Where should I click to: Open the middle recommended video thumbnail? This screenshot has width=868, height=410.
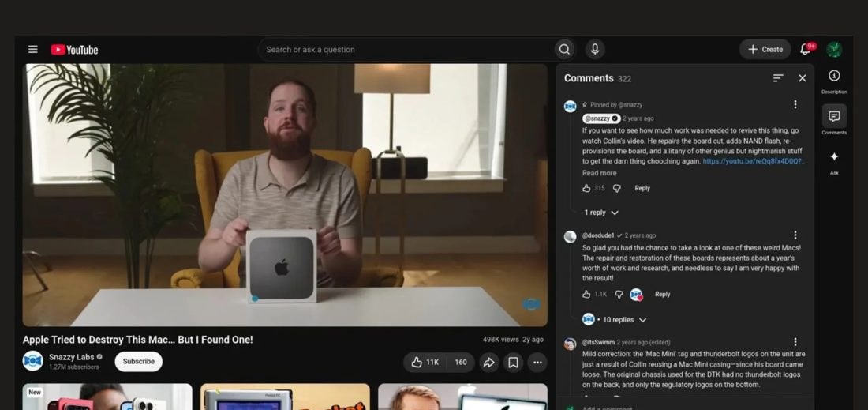[x=285, y=397]
